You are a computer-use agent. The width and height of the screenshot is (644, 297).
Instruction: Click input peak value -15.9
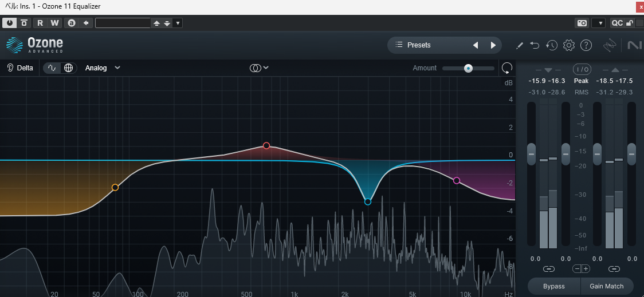(537, 81)
